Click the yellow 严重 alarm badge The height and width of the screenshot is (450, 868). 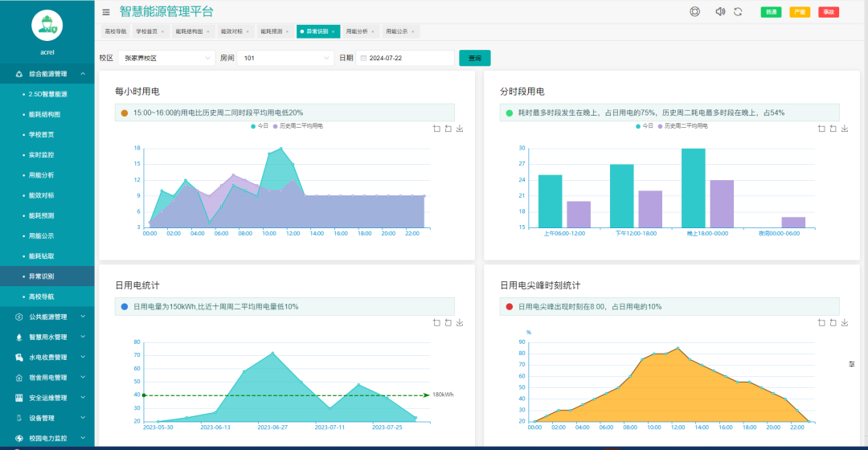coord(800,12)
